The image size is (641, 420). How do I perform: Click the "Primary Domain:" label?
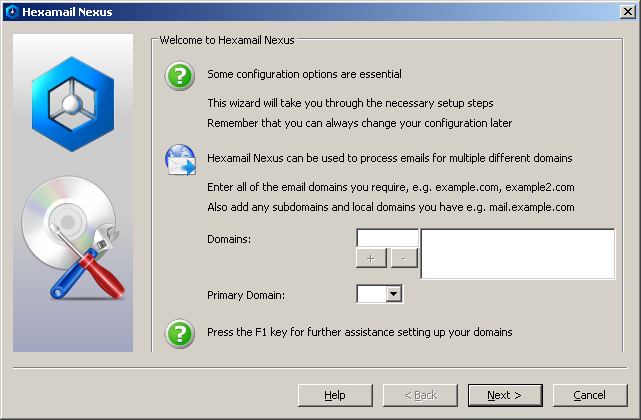[x=246, y=295]
